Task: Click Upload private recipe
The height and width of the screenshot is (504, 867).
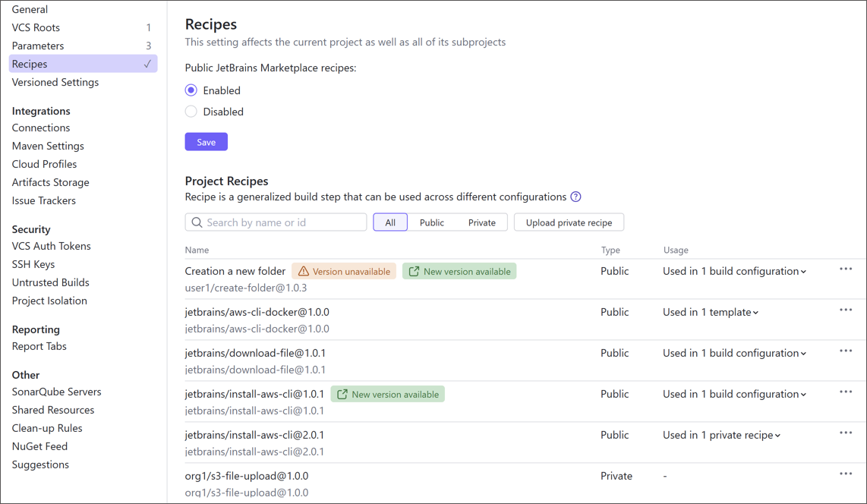Action: click(568, 222)
